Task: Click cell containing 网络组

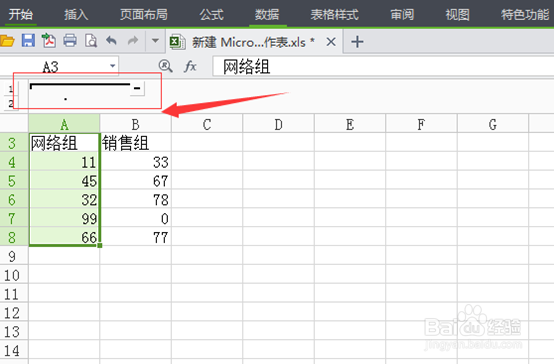Action: click(x=64, y=143)
